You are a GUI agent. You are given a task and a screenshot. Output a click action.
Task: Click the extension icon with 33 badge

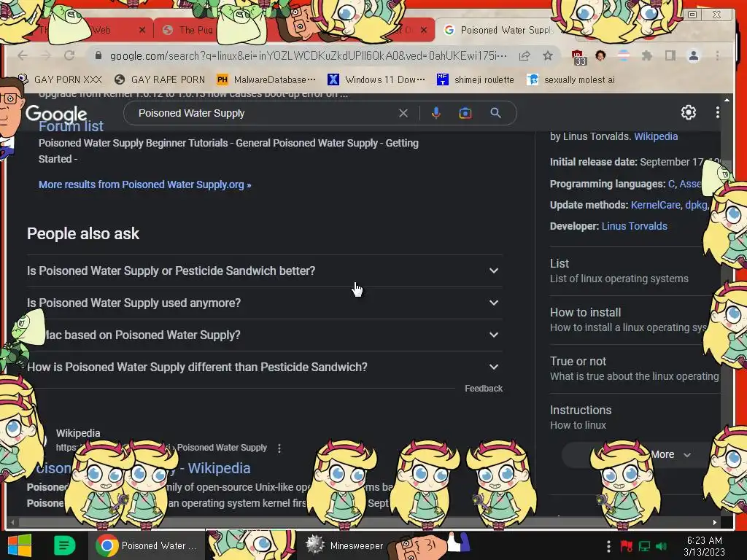[578, 57]
